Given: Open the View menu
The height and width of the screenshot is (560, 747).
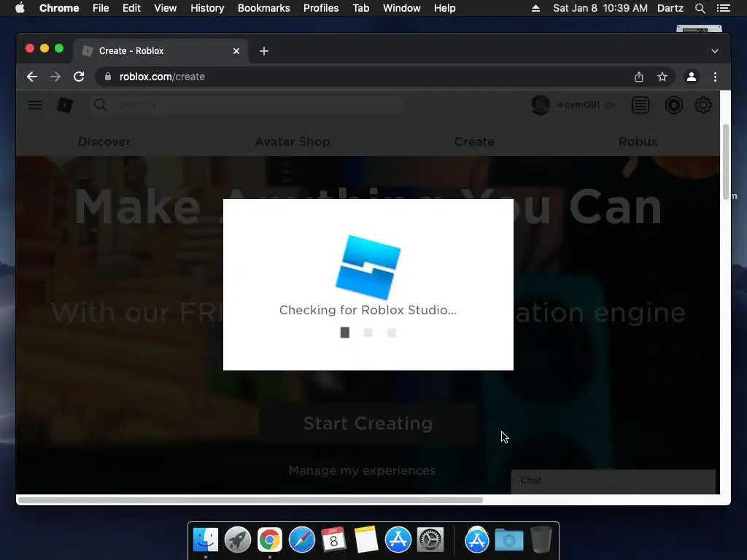Looking at the screenshot, I should [x=166, y=8].
